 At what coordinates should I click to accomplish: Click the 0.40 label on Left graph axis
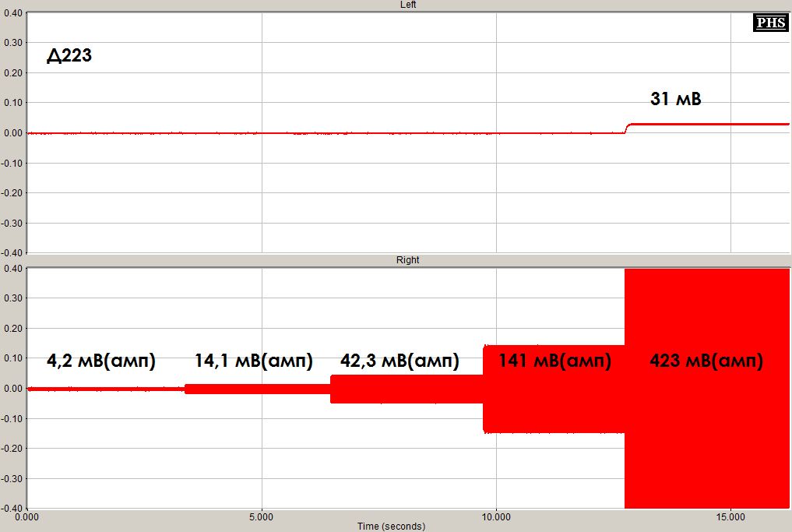pyautogui.click(x=12, y=13)
